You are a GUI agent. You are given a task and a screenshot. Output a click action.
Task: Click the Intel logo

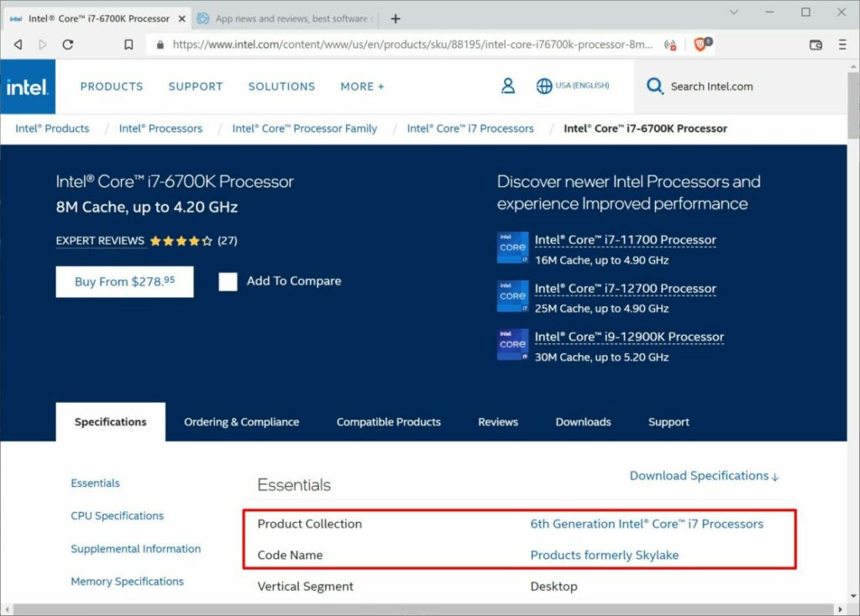(x=28, y=86)
